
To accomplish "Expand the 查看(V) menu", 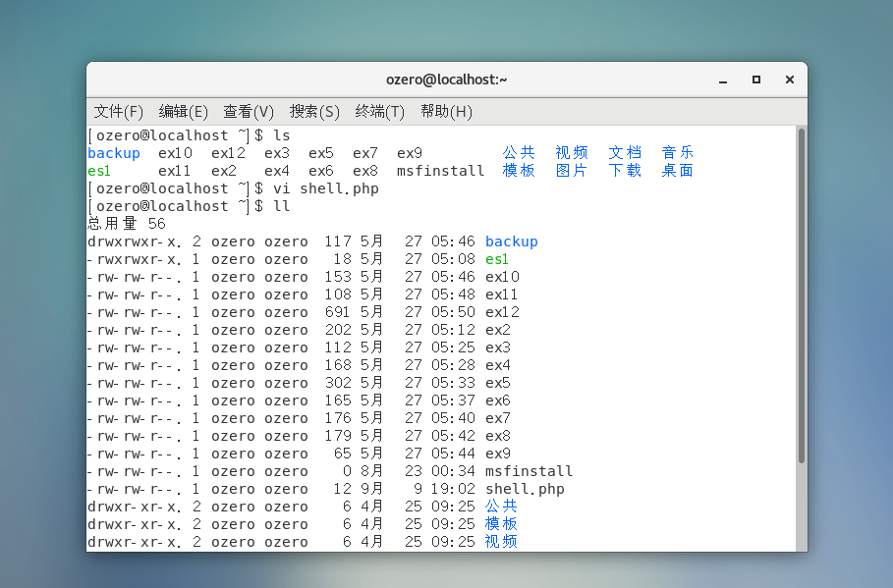I will click(x=248, y=111).
